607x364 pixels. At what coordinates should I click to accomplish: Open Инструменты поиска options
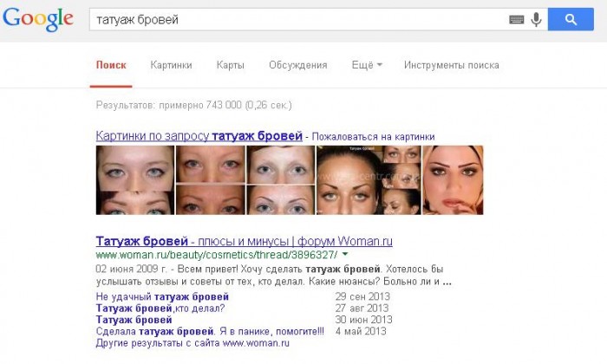tap(452, 65)
